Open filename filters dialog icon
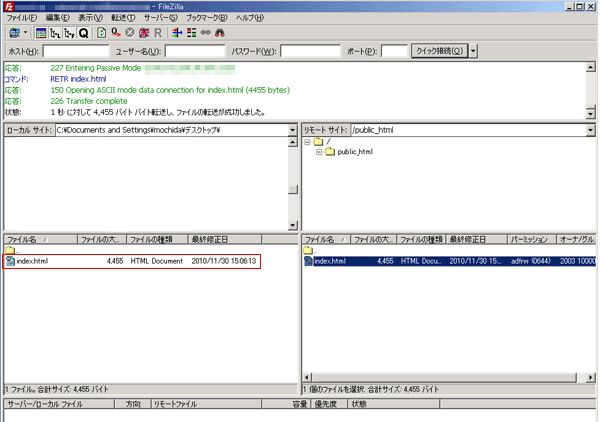 pyautogui.click(x=177, y=33)
